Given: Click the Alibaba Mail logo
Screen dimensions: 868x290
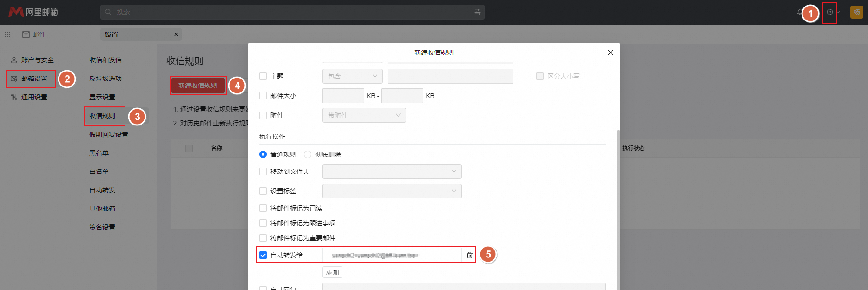Looking at the screenshot, I should pos(33,12).
